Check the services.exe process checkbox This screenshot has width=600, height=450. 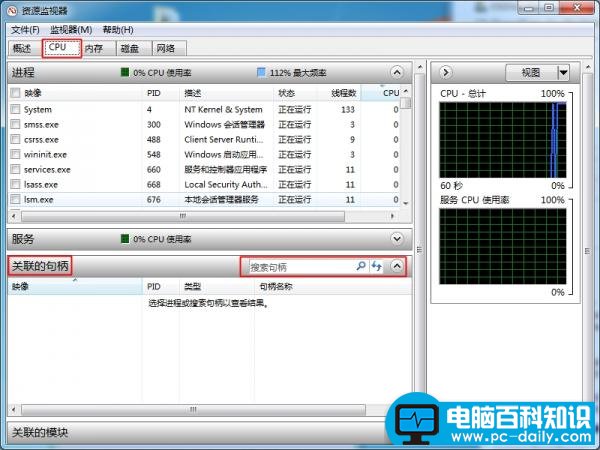click(x=15, y=169)
